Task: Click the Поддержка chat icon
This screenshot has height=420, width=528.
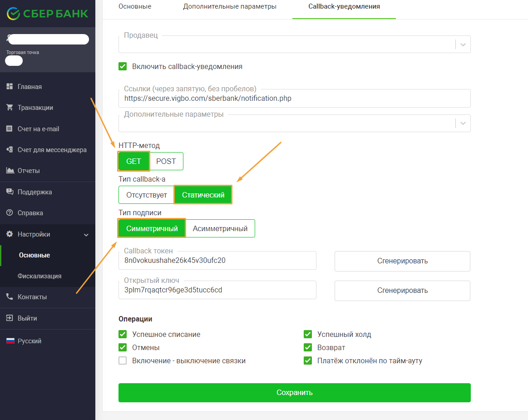Action: tap(10, 192)
